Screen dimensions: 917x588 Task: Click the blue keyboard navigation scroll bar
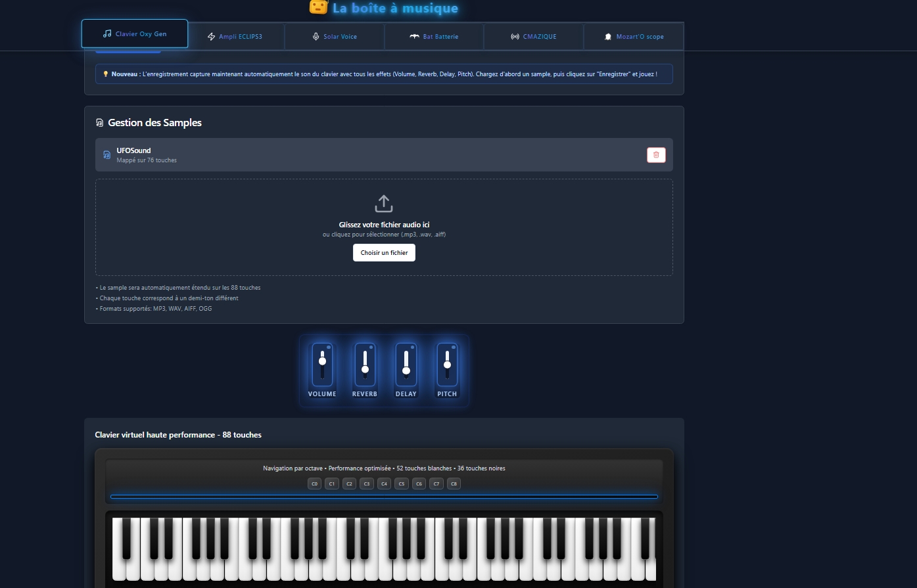click(384, 497)
